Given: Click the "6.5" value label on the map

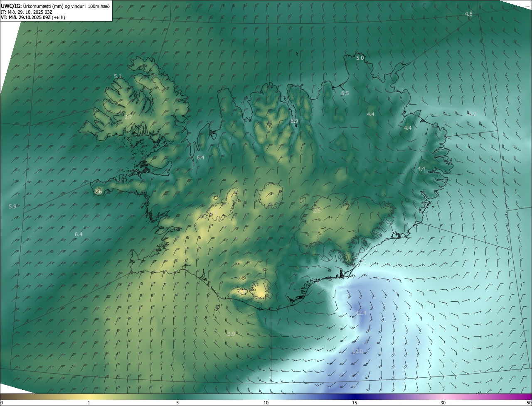Looking at the screenshot, I should [x=345, y=93].
